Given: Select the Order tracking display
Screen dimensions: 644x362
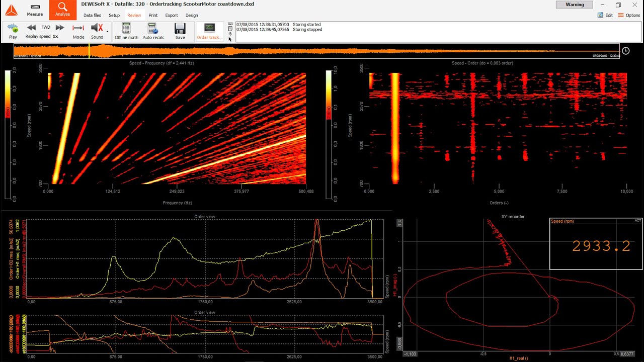Looking at the screenshot, I should pyautogui.click(x=209, y=31).
